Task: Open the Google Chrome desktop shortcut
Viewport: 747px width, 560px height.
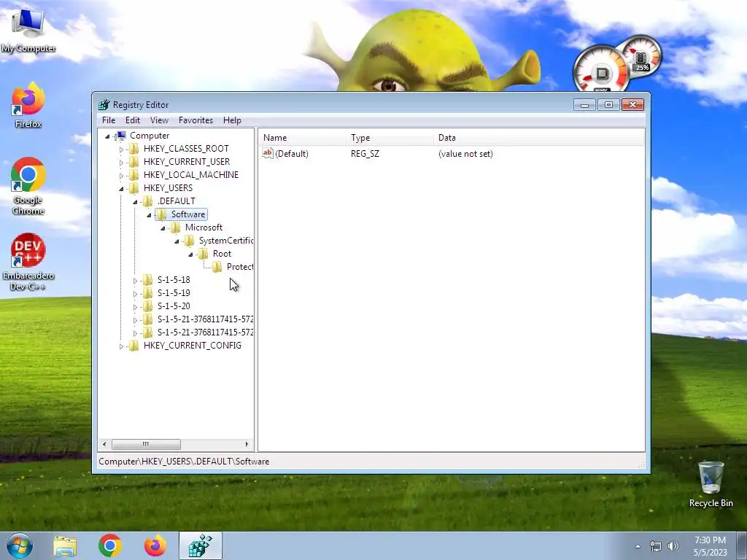Action: (28, 186)
